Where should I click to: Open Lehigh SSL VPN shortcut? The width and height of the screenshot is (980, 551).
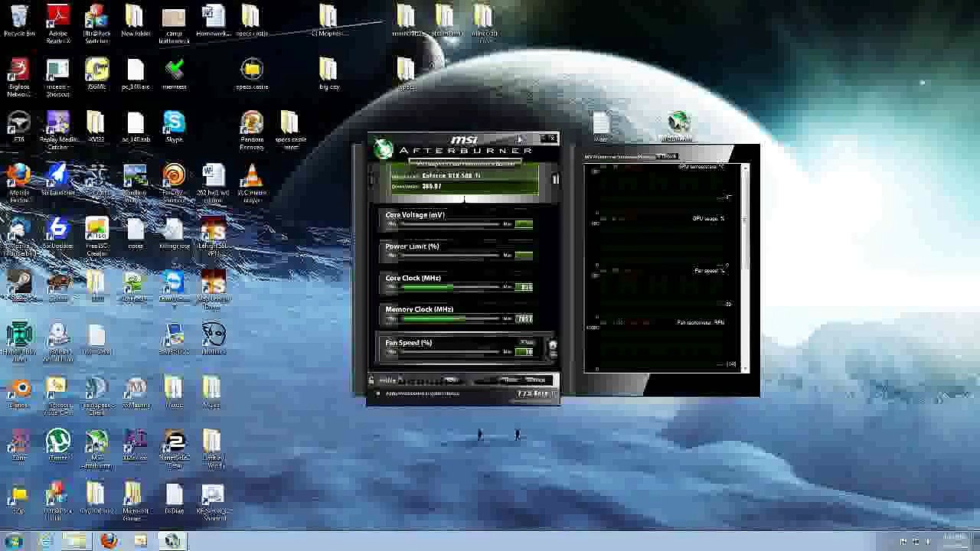click(x=213, y=237)
